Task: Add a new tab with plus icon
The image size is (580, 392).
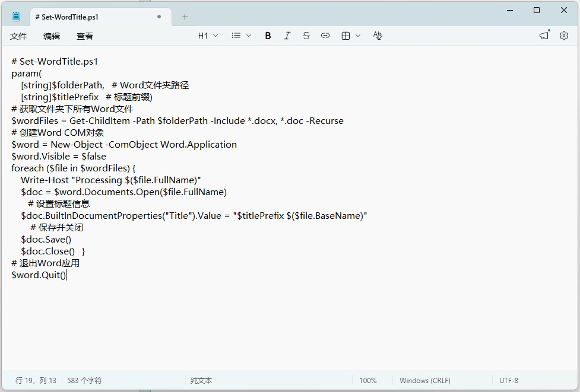Action: click(x=185, y=17)
